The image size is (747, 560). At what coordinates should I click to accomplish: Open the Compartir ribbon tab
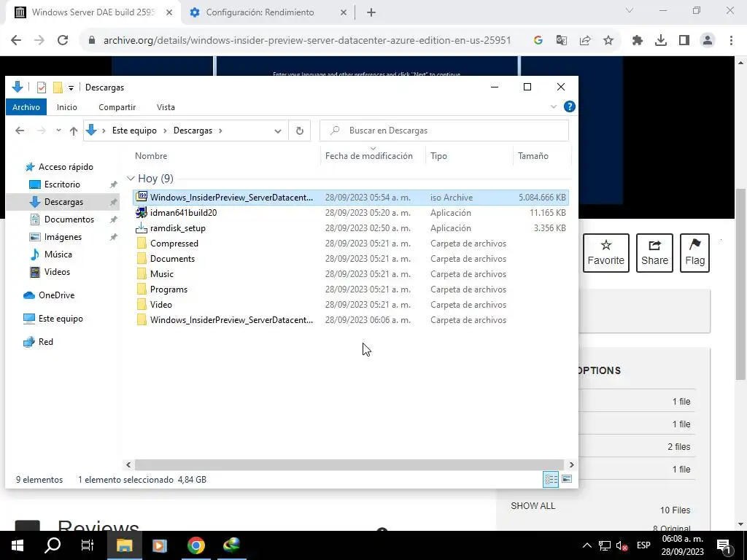coord(117,107)
